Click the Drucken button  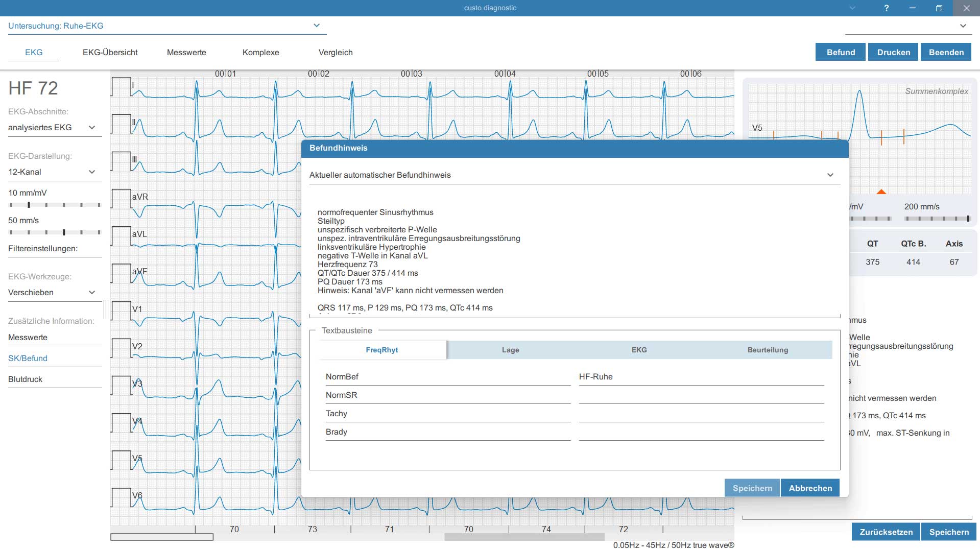pyautogui.click(x=893, y=52)
